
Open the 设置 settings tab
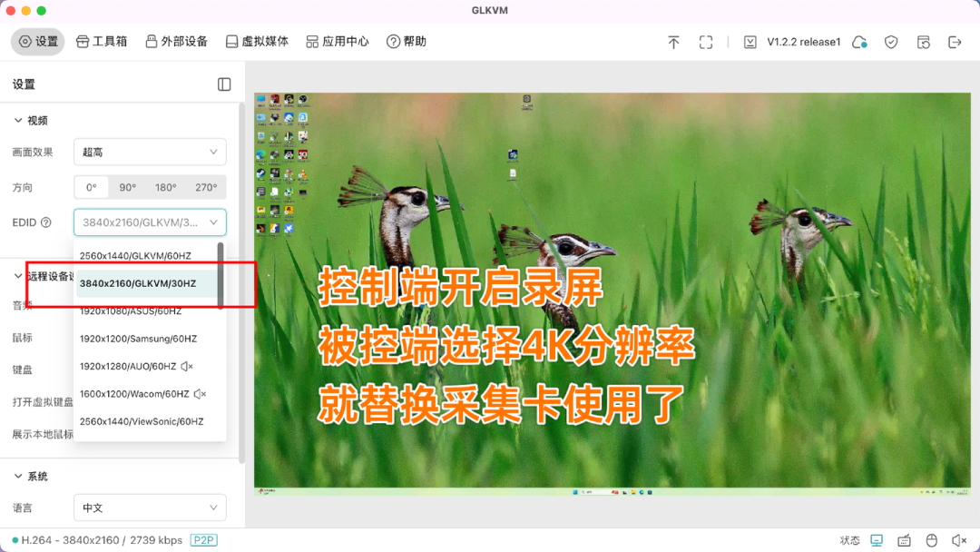38,42
